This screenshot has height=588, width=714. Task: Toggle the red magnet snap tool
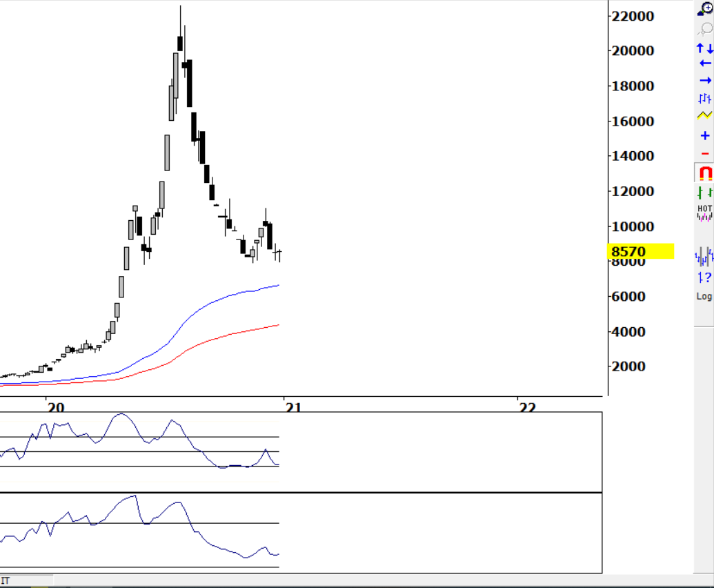click(705, 173)
